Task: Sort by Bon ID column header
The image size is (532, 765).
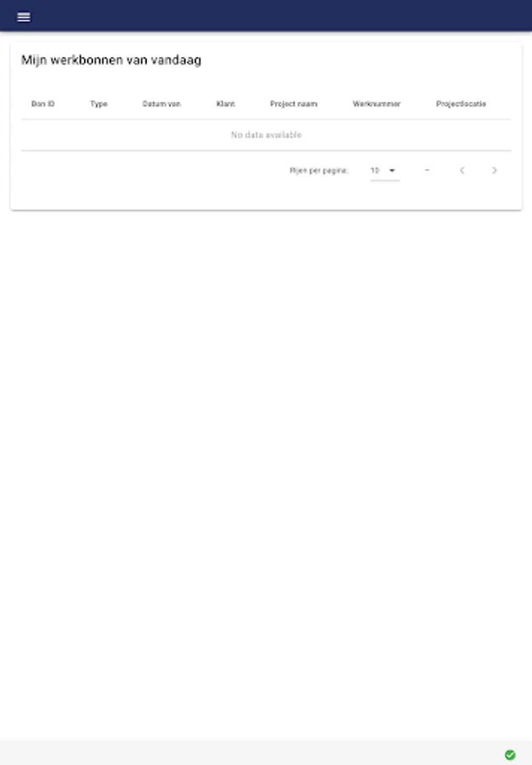Action: tap(42, 104)
